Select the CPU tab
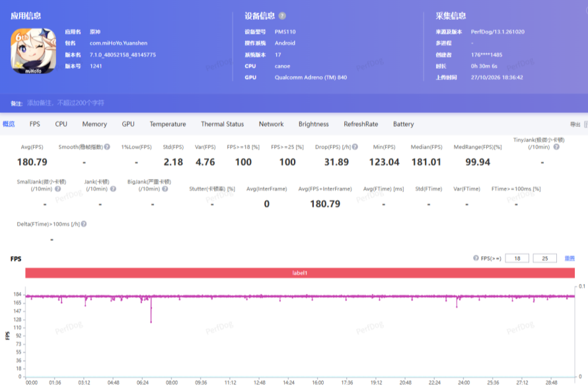 point(61,124)
